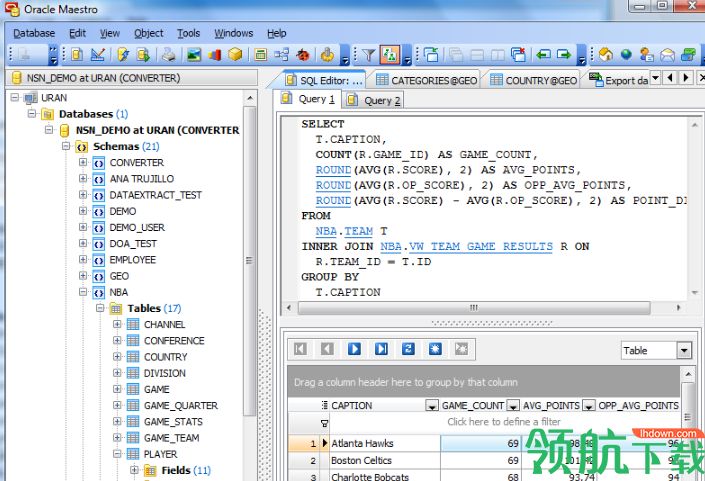Switch to the CATEGORIES@GEO tab
Image resolution: width=705 pixels, height=481 pixels.
[425, 80]
